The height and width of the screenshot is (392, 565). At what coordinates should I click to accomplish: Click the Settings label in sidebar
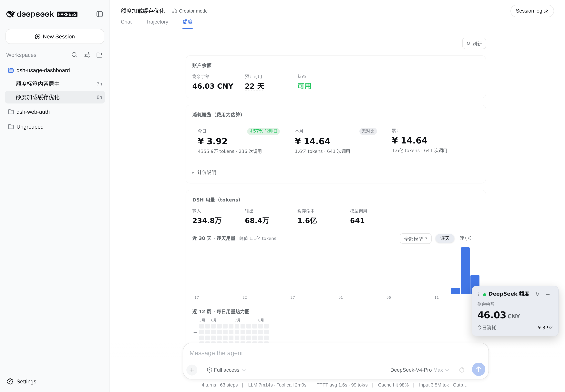pos(26,381)
